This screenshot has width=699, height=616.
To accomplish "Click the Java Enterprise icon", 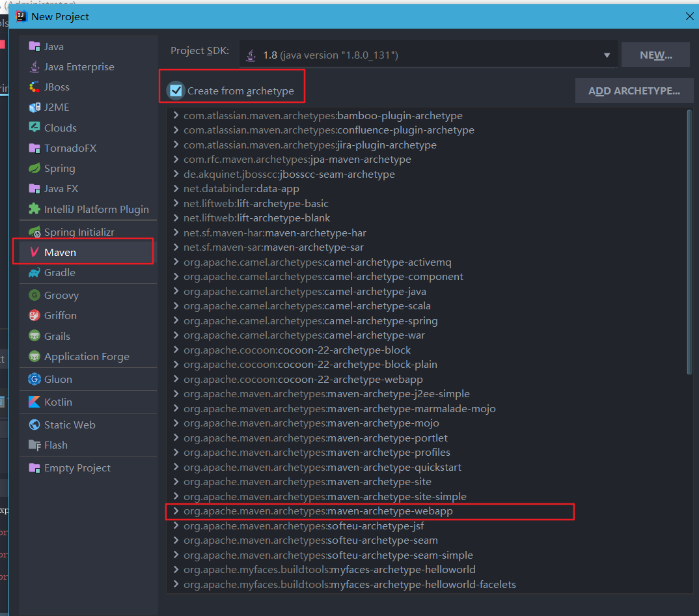I will [34, 67].
